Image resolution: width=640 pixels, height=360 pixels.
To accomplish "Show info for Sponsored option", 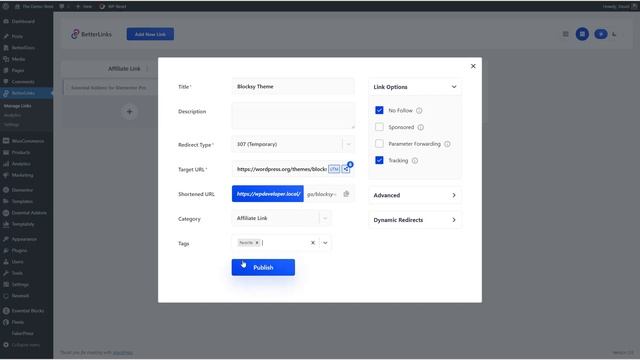I will pyautogui.click(x=421, y=127).
